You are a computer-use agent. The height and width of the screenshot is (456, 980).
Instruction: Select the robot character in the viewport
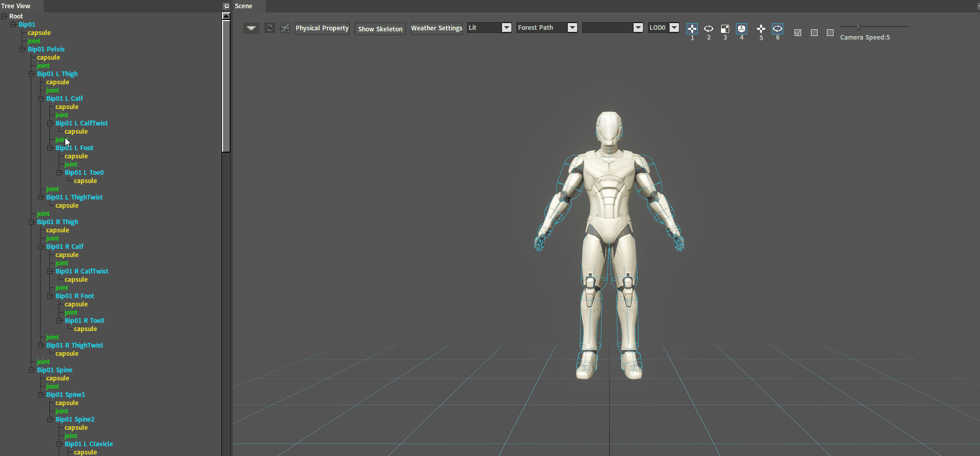click(609, 245)
